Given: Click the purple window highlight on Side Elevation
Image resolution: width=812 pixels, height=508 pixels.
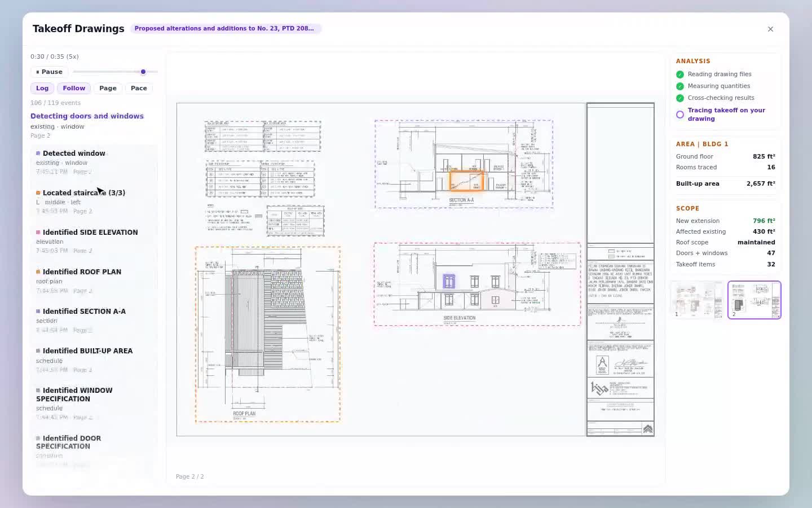Looking at the screenshot, I should pyautogui.click(x=449, y=281).
